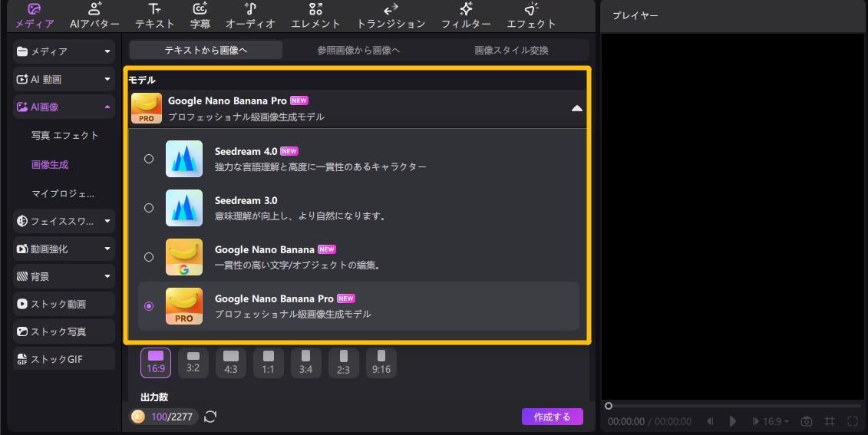
Task: Select the ストック動画 sidebar item
Action: 64,304
